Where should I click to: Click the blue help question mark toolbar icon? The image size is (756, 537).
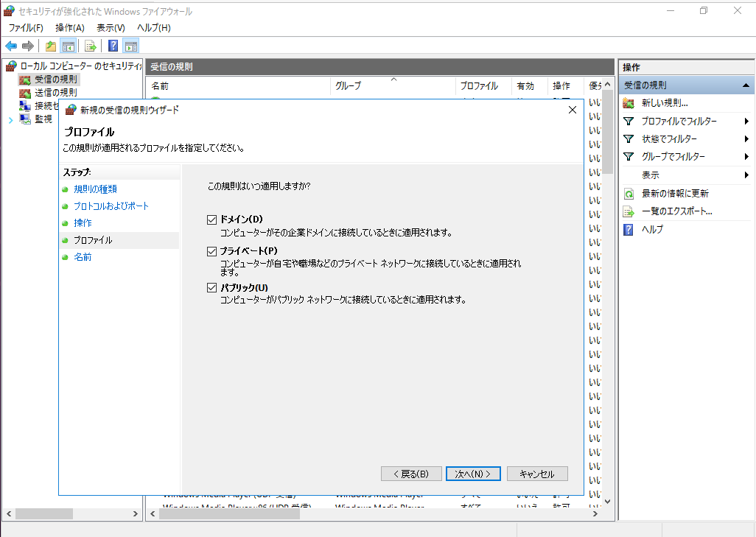click(x=113, y=46)
